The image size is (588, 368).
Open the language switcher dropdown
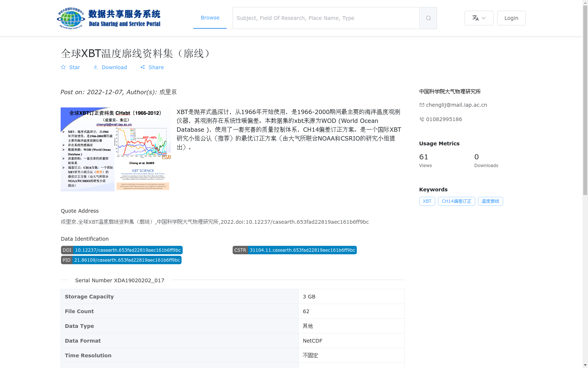(x=479, y=18)
